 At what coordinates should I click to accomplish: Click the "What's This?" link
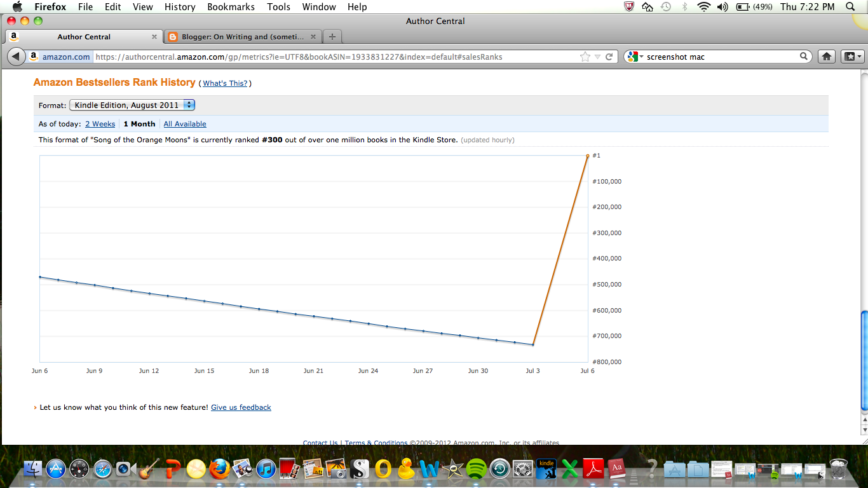click(x=225, y=83)
